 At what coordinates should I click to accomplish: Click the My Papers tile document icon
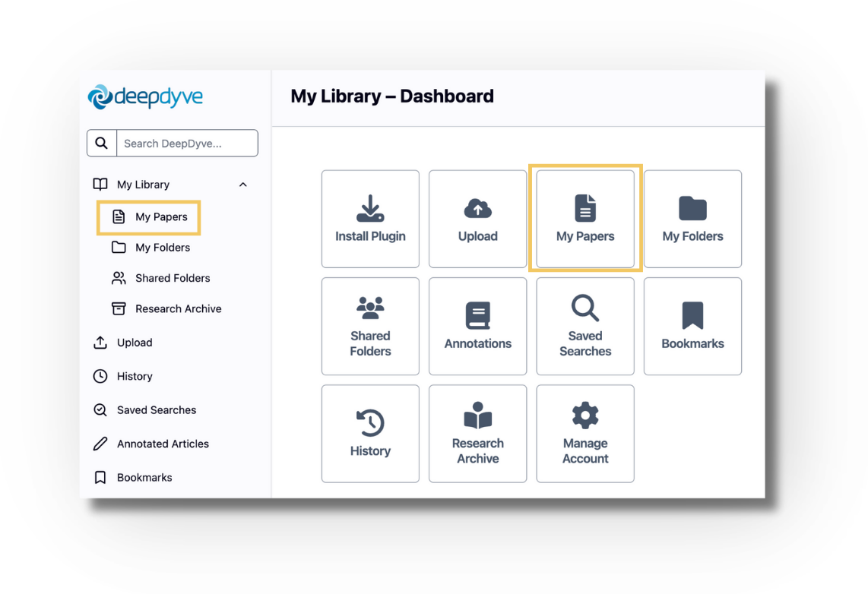585,208
